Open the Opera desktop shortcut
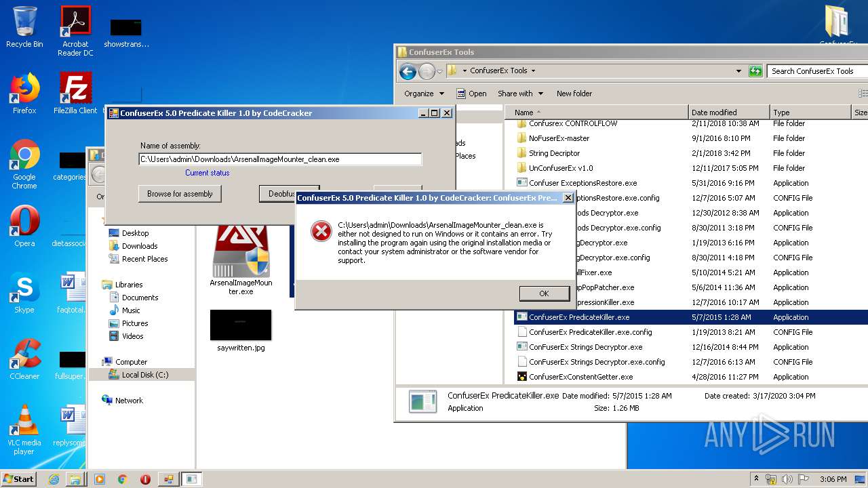This screenshot has width=868, height=488. (x=24, y=226)
